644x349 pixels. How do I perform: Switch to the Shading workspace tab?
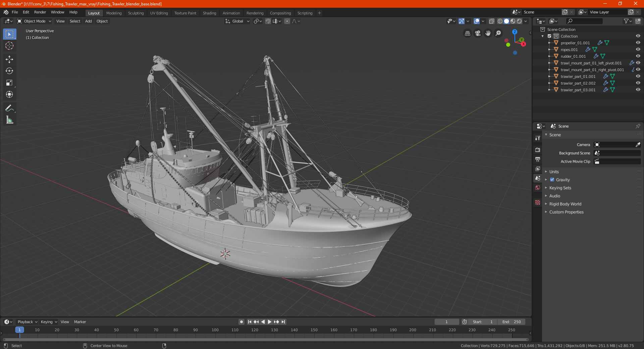[209, 13]
